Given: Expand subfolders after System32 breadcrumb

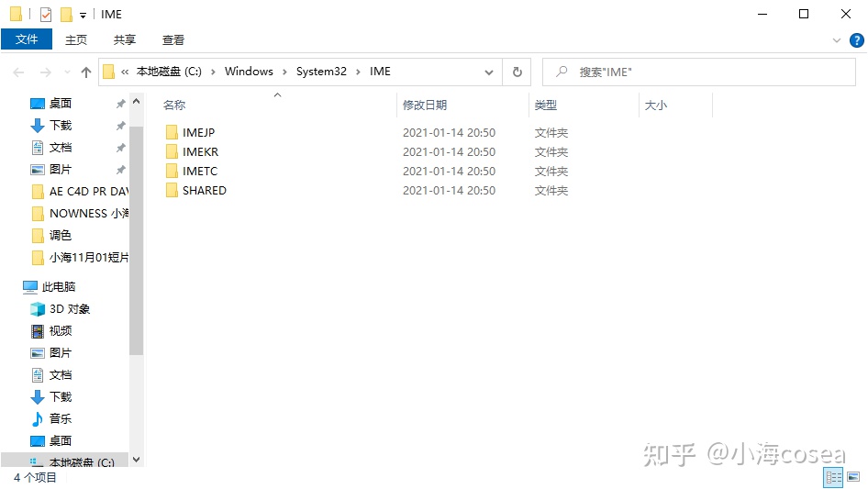Looking at the screenshot, I should tap(358, 72).
